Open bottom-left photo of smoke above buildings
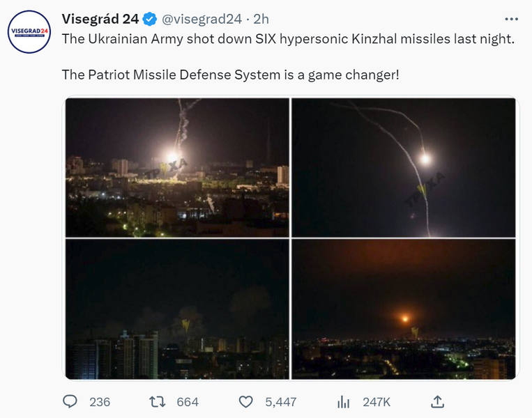 point(177,309)
